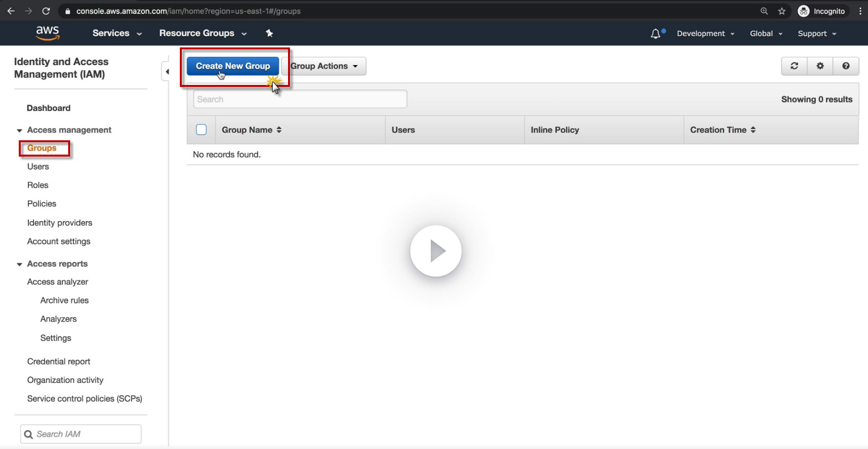Screen dimensions: 868x449
Task: Open Analyzers page
Action: coord(58,319)
